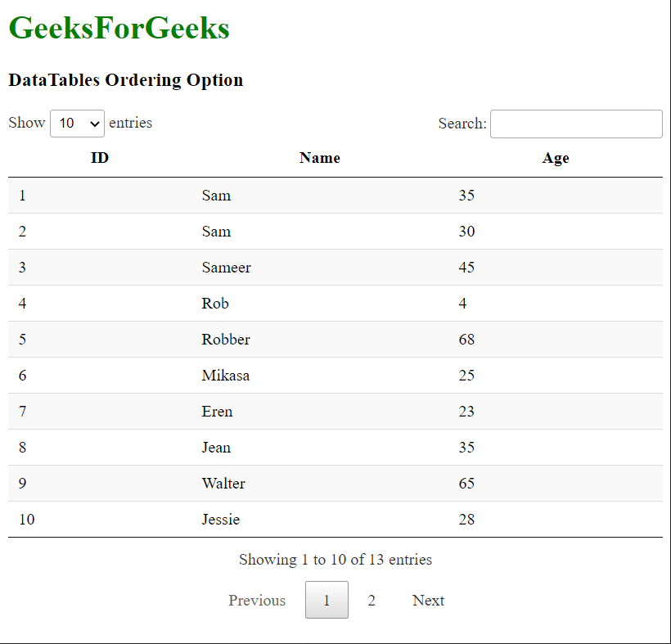Sort the table by the ID column

[x=99, y=158]
